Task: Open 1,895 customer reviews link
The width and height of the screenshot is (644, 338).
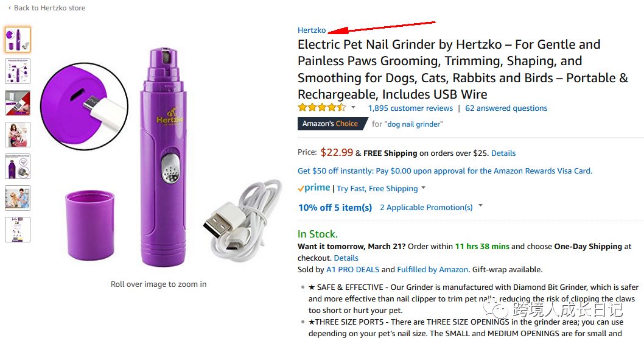Action: pyautogui.click(x=410, y=108)
